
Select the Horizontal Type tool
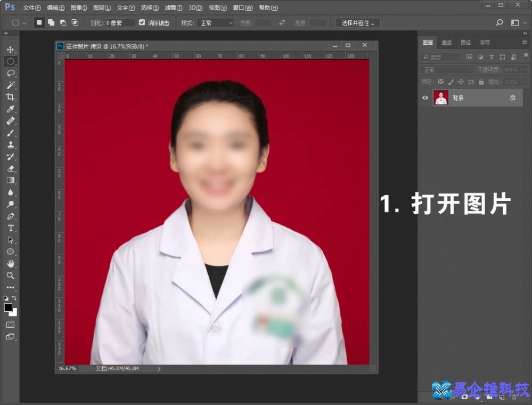pos(11,228)
